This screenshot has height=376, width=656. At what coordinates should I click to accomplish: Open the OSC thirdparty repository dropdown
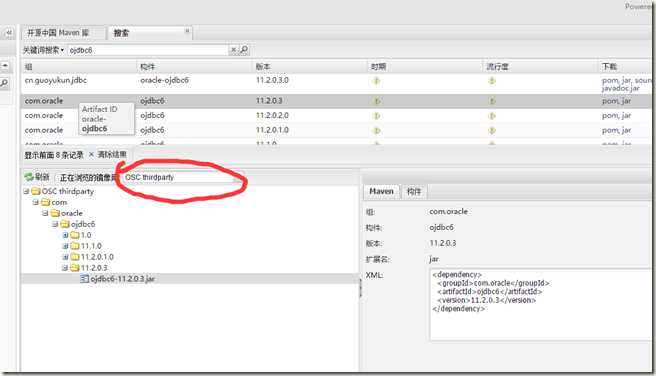coord(237,178)
